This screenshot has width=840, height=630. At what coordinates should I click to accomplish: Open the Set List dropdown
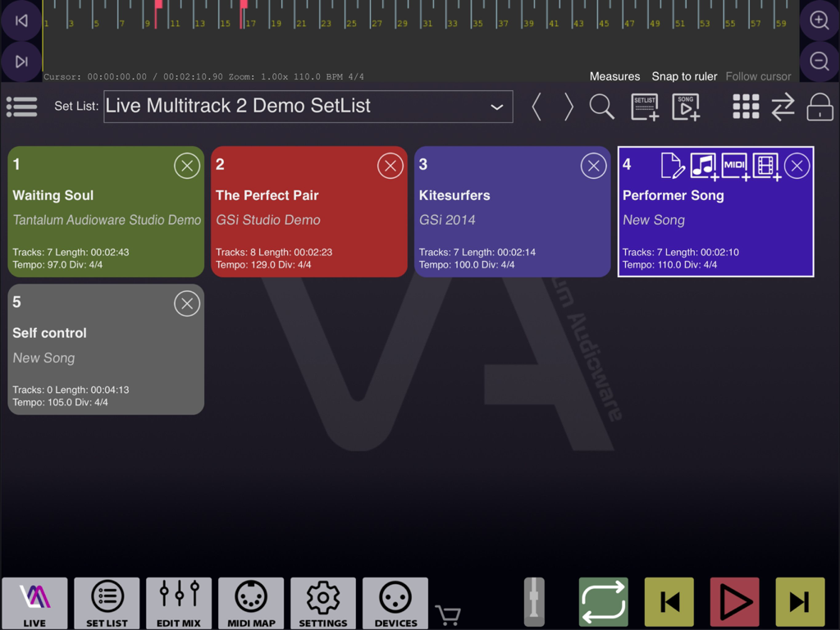tap(496, 107)
